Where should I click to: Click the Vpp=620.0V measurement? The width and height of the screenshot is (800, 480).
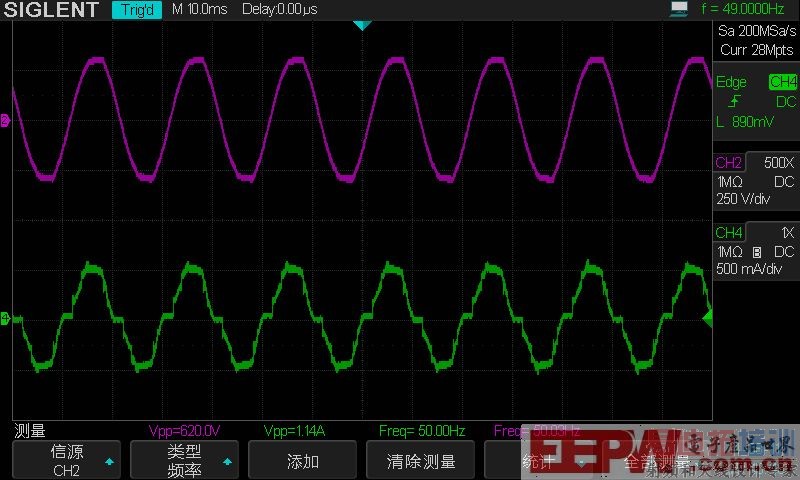184,431
